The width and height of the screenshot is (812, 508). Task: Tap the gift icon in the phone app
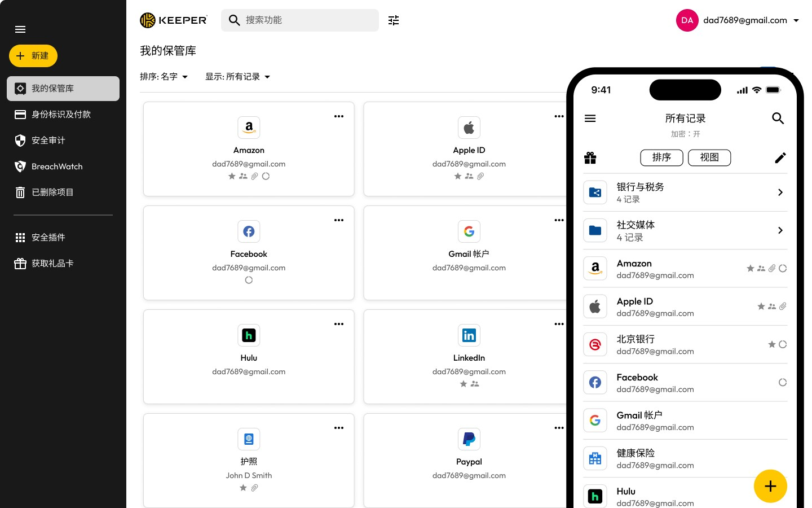(x=590, y=157)
